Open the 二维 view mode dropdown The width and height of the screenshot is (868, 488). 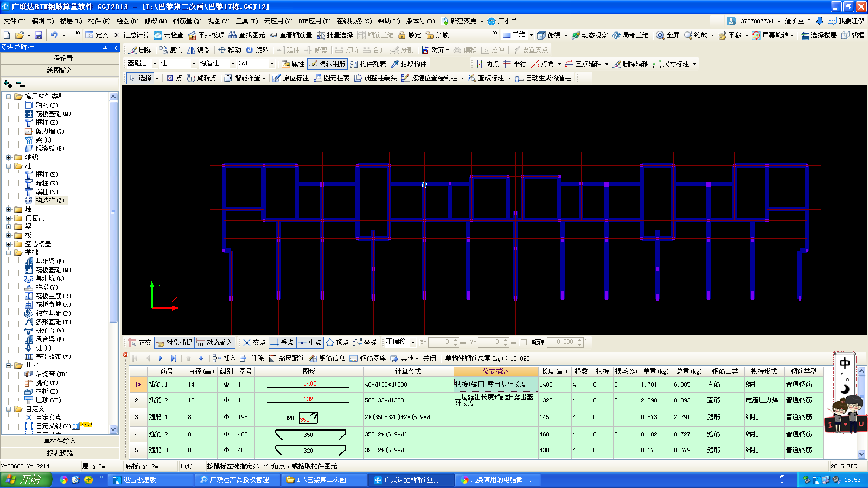[x=531, y=35]
